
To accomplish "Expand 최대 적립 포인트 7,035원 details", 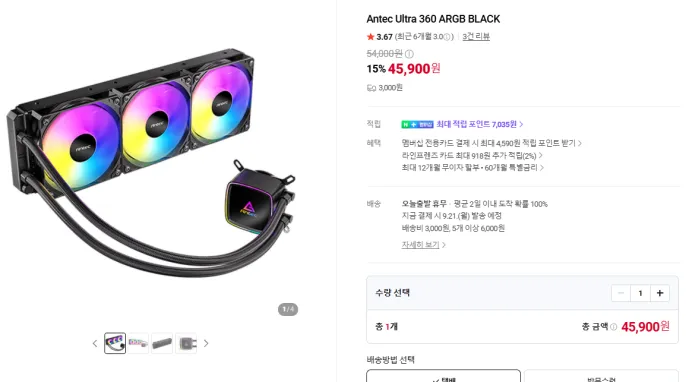I will 480,124.
